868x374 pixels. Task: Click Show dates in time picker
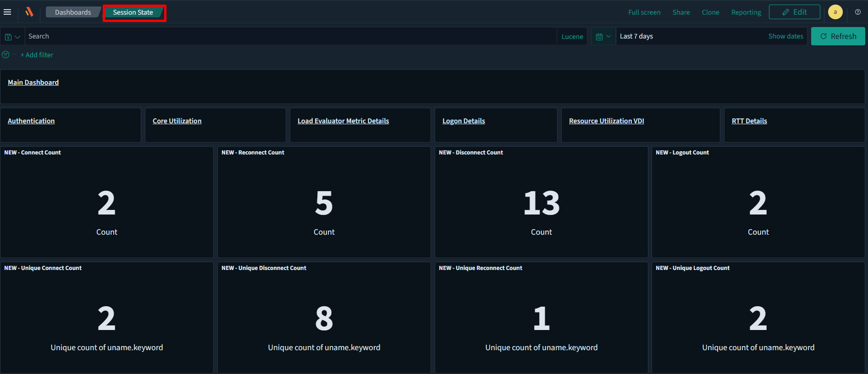[785, 36]
